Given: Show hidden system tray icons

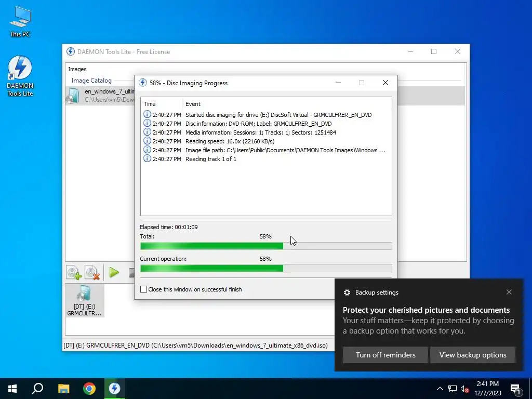Looking at the screenshot, I should point(440,389).
